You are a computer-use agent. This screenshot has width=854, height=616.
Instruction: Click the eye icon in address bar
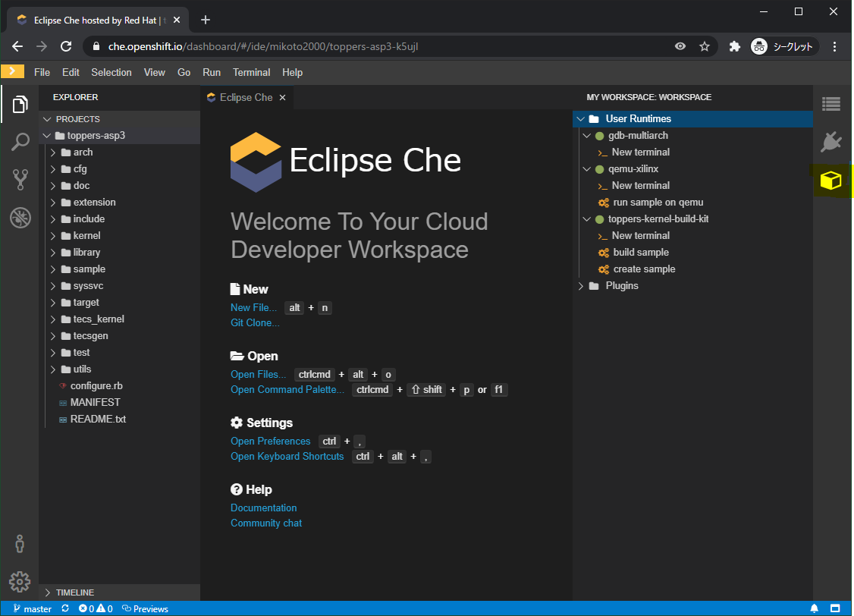[680, 46]
